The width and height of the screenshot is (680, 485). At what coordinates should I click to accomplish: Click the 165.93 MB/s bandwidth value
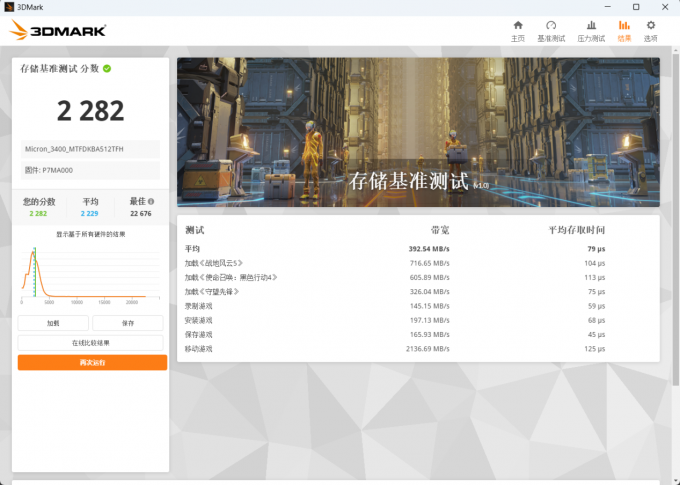(429, 335)
